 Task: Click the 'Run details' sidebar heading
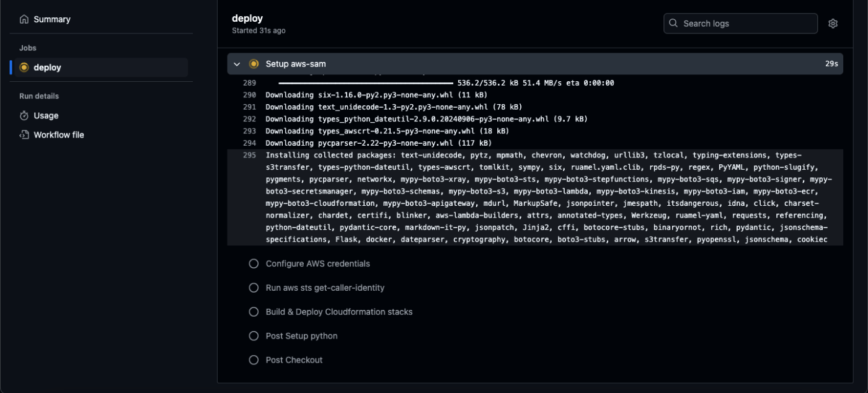(39, 96)
